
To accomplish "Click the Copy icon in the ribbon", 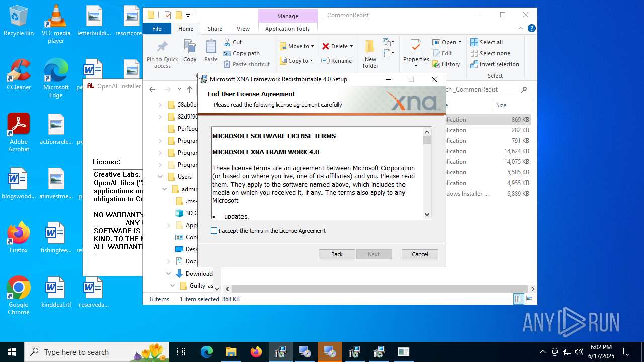I will pos(190,47).
